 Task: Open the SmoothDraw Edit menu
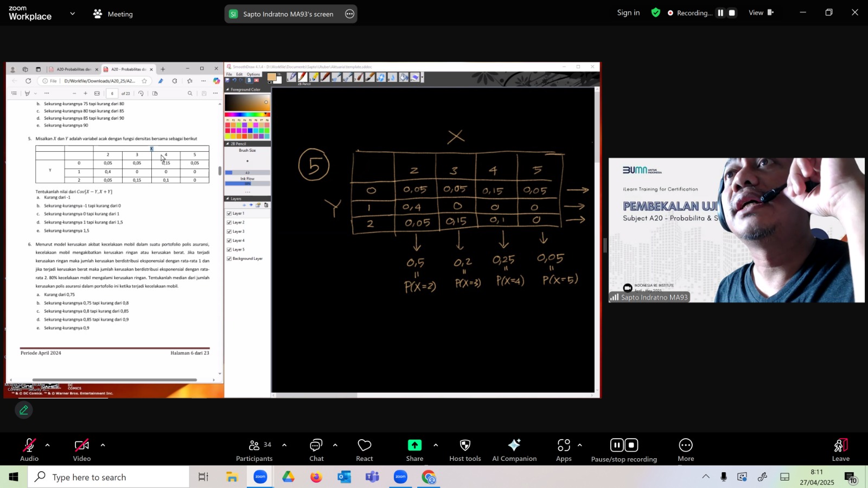pos(239,74)
